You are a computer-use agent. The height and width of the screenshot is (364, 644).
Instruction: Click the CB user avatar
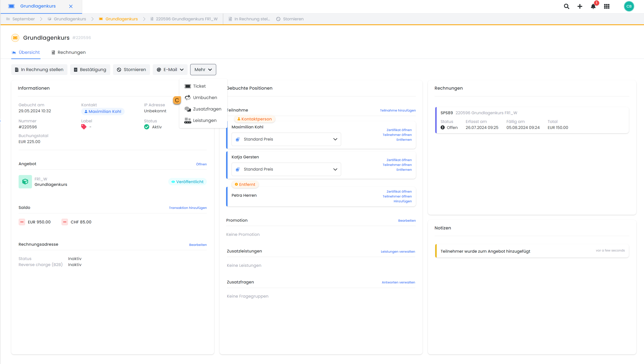(x=629, y=7)
